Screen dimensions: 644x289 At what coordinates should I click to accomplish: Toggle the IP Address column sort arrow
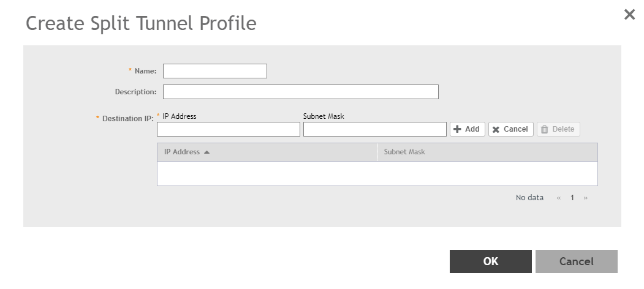click(207, 152)
